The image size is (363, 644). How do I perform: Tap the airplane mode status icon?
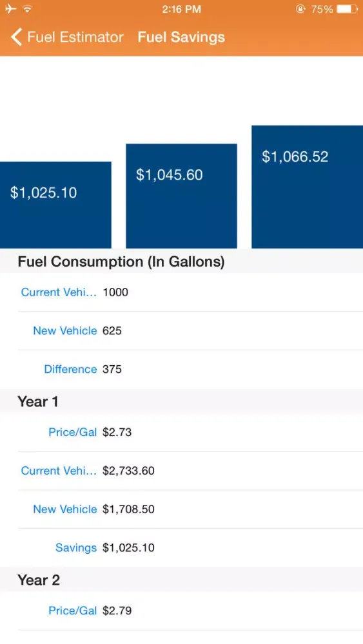tap(11, 9)
